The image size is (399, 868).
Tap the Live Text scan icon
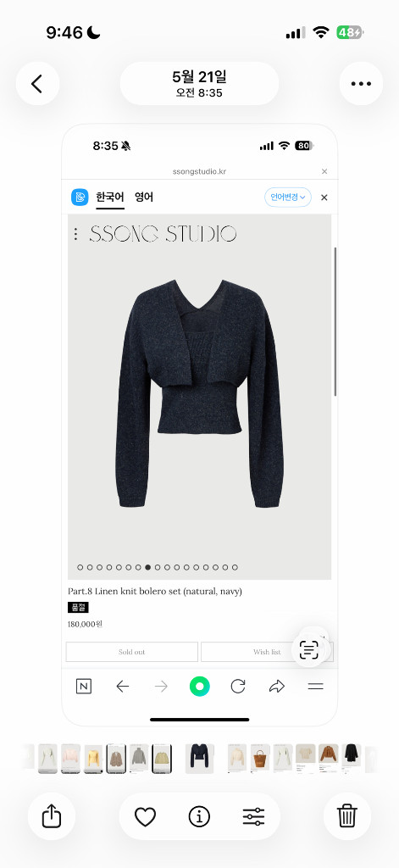[x=309, y=649]
